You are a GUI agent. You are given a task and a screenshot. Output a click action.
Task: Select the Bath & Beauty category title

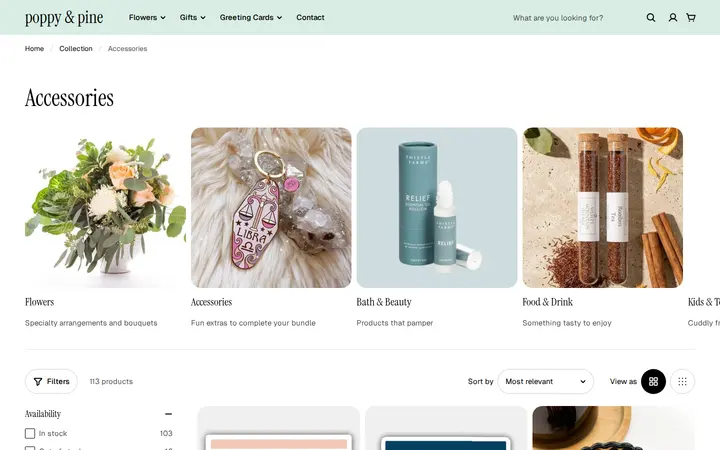384,302
